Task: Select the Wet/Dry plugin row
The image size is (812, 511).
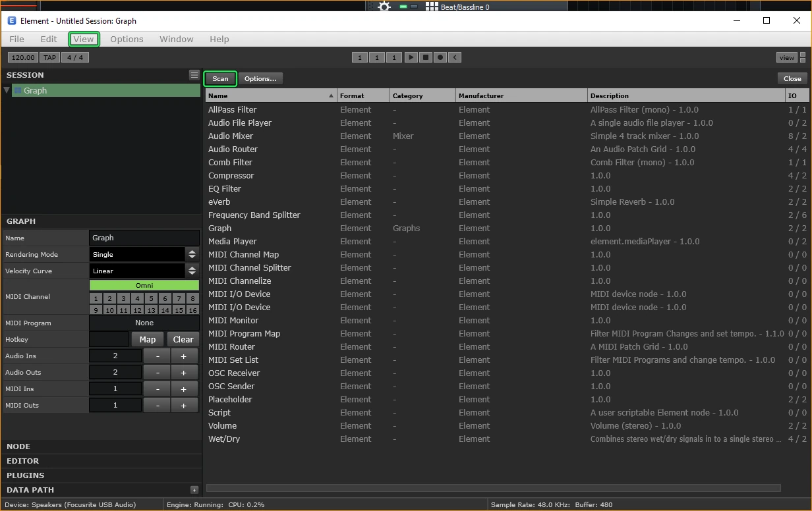Action: (507, 439)
